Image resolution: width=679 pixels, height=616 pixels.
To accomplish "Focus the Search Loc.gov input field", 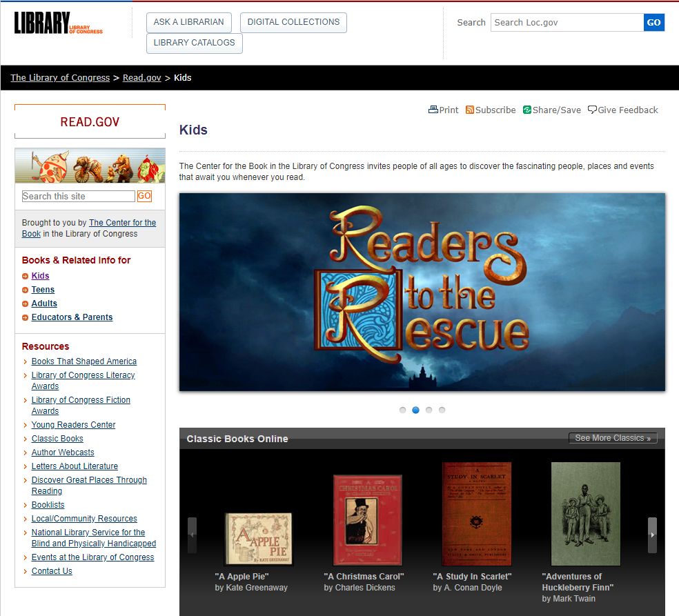I will point(567,23).
